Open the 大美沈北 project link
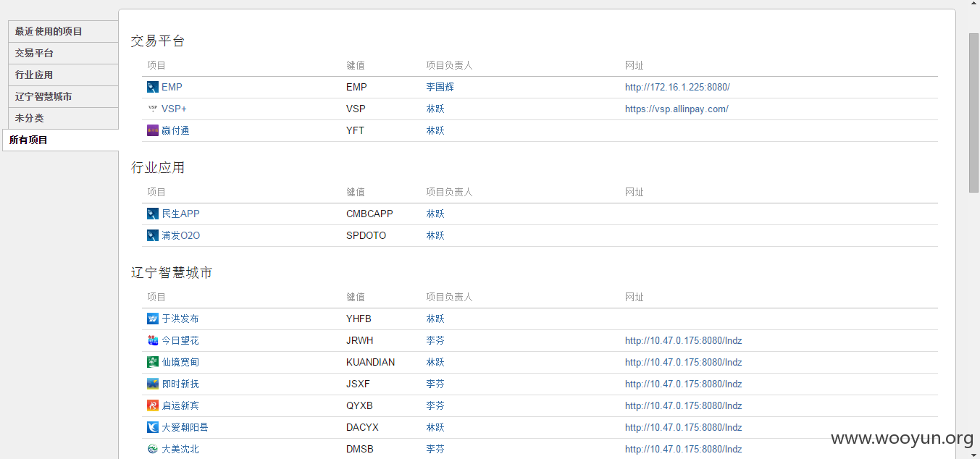 pos(180,449)
